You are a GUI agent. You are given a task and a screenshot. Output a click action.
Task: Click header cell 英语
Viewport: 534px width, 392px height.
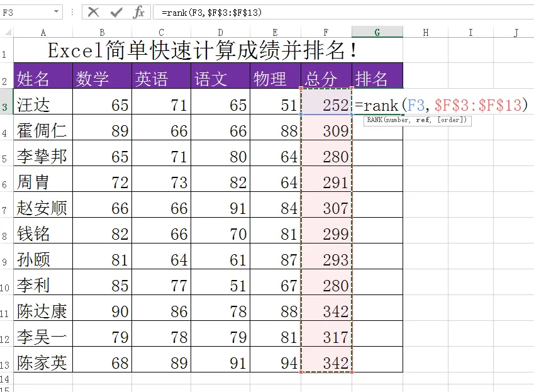coord(162,76)
